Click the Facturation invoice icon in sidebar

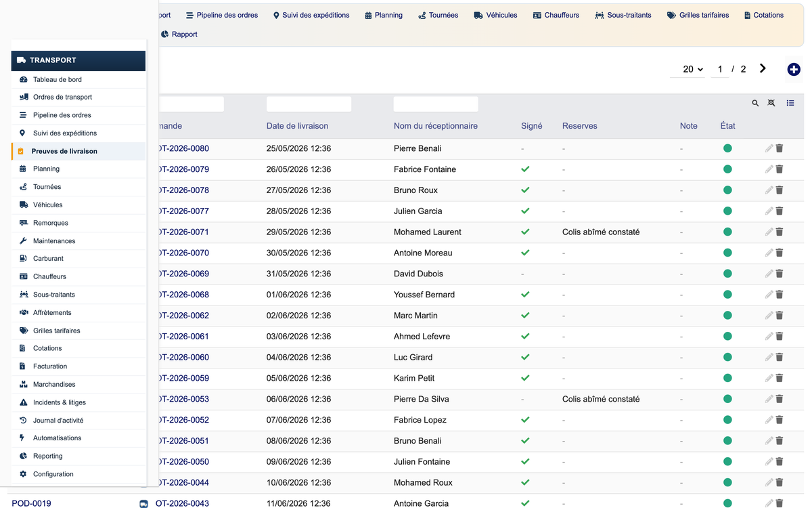23,366
